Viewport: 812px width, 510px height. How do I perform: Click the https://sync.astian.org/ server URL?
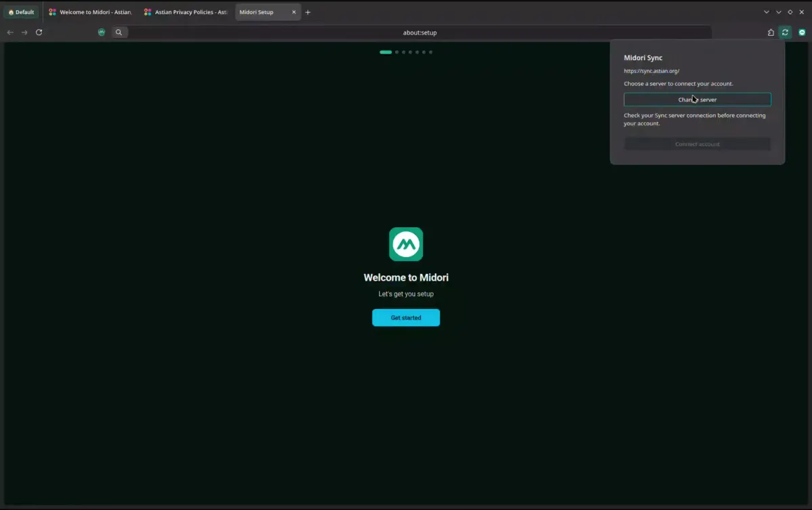652,71
